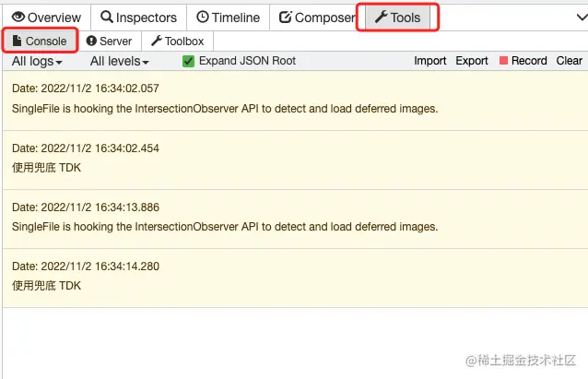The image size is (588, 379).
Task: Click the Overview eye icon
Action: click(x=18, y=18)
